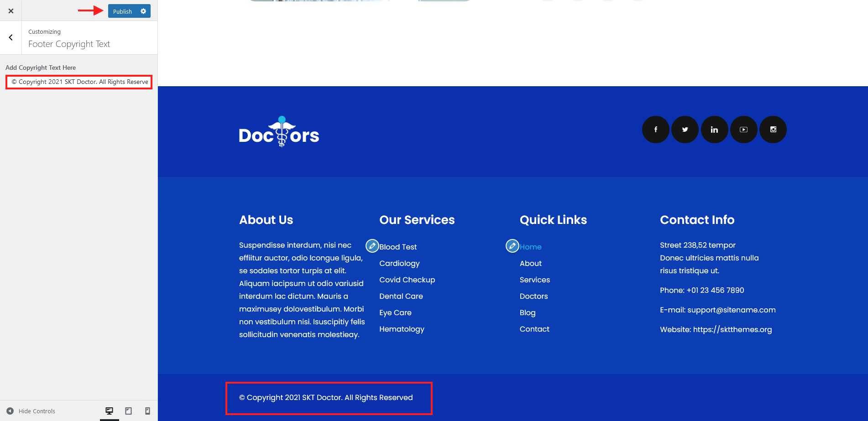This screenshot has width=868, height=421.
Task: Close the Customizer panel
Action: 11,10
